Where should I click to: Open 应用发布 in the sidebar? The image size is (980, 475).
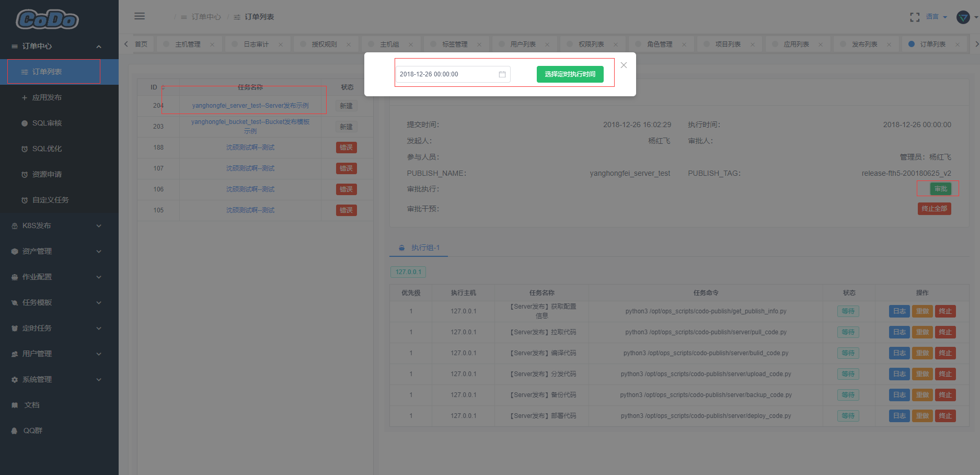point(59,97)
